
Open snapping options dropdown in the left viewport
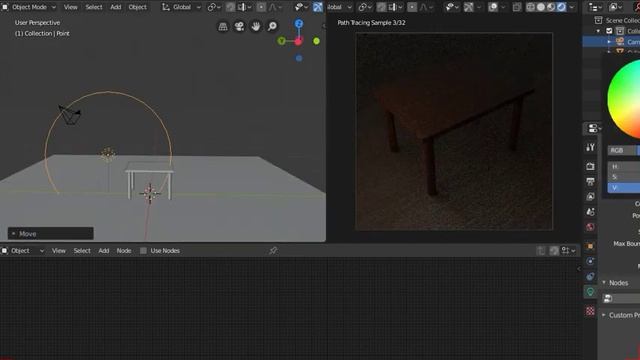pos(244,7)
